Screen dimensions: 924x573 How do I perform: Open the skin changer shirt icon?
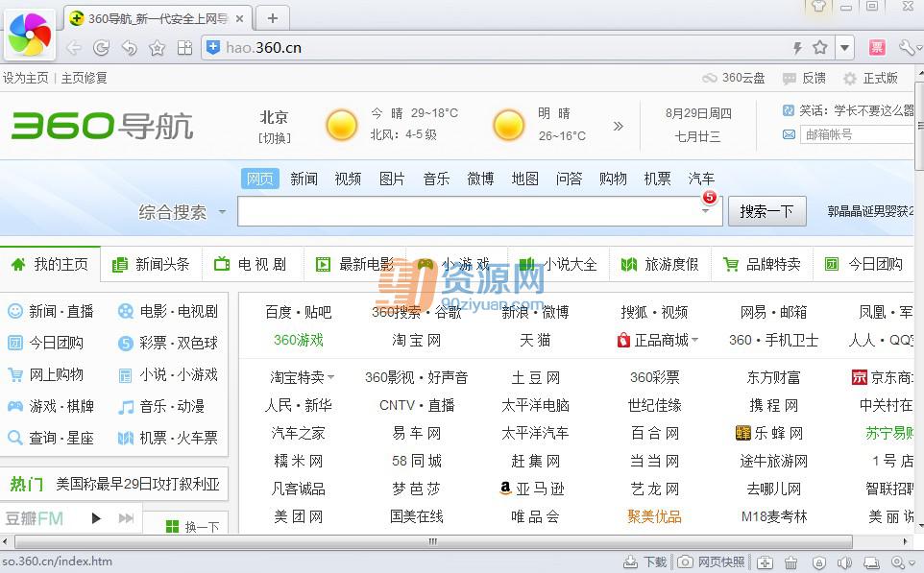818,7
